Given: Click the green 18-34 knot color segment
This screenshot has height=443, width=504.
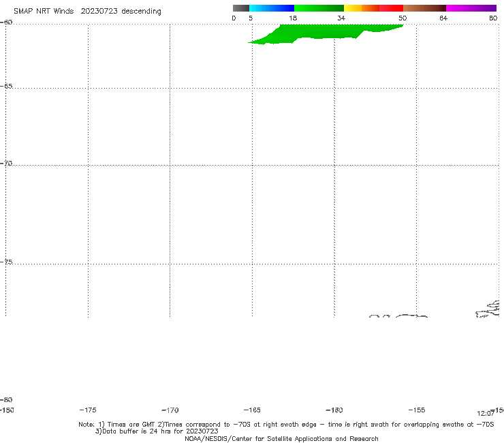Looking at the screenshot, I should [319, 8].
